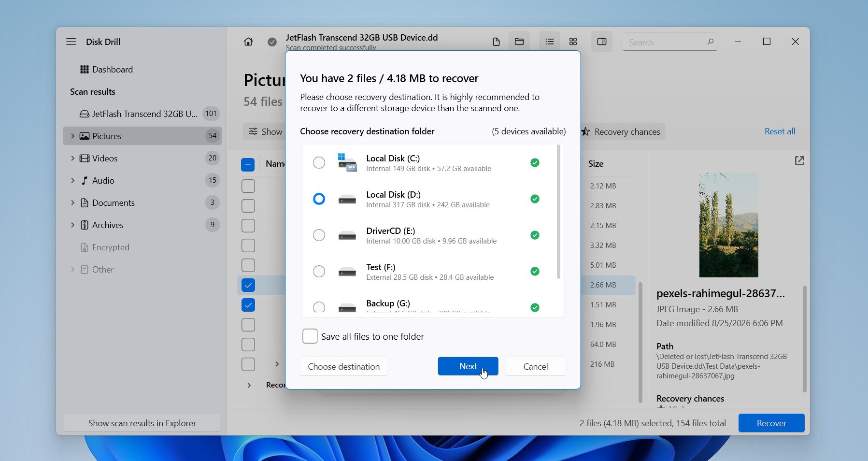Select Local Disk (C:) radio button
The height and width of the screenshot is (461, 868).
[x=319, y=163]
